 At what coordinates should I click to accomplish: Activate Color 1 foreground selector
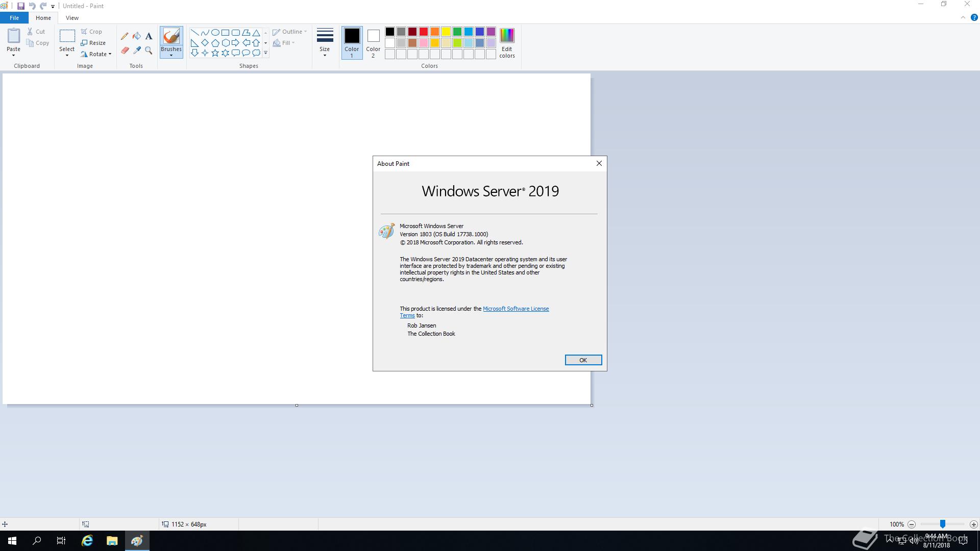point(352,43)
